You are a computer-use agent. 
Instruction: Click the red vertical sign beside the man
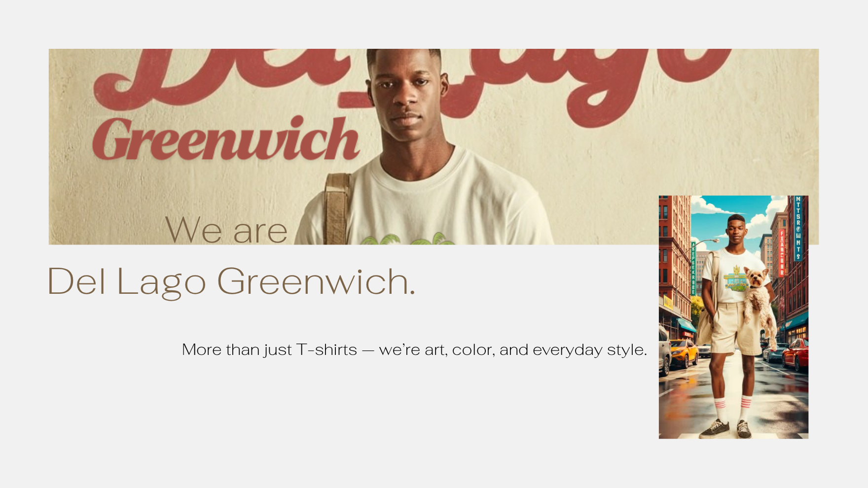(x=782, y=253)
